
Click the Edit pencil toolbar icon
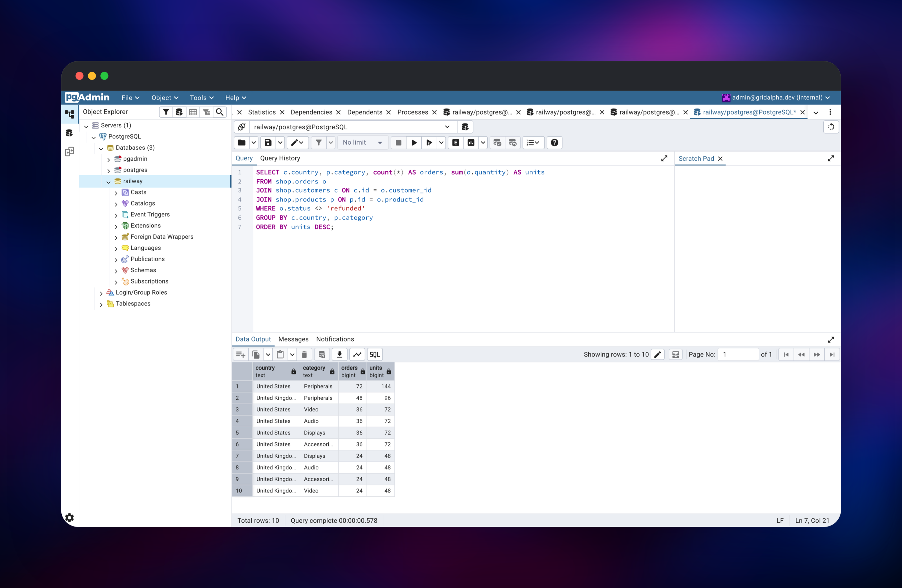[297, 143]
